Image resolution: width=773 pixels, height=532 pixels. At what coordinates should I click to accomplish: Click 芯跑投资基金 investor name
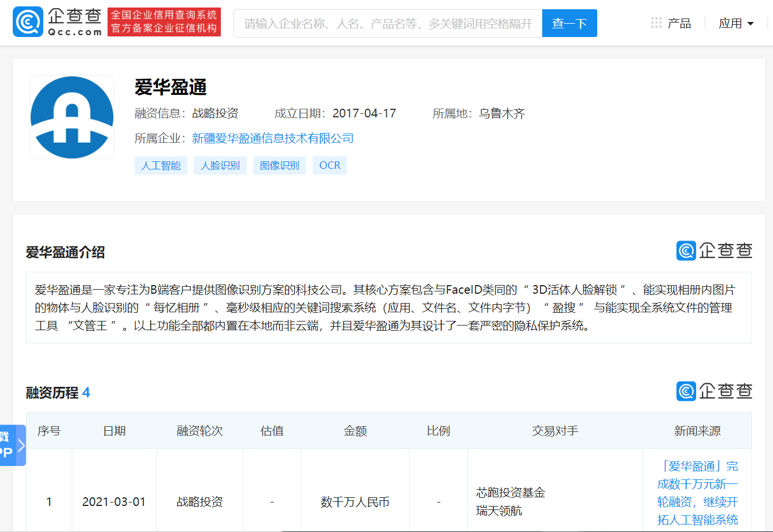point(511,493)
